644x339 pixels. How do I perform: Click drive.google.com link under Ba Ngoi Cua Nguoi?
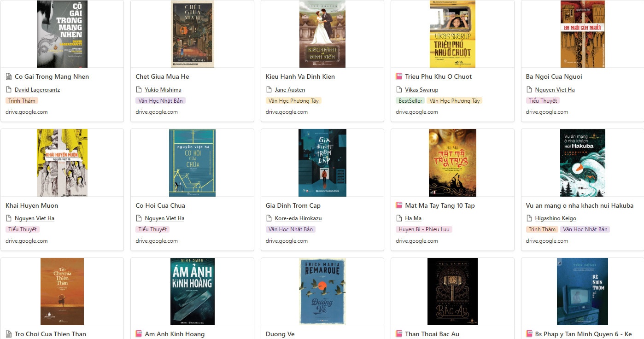pyautogui.click(x=548, y=112)
